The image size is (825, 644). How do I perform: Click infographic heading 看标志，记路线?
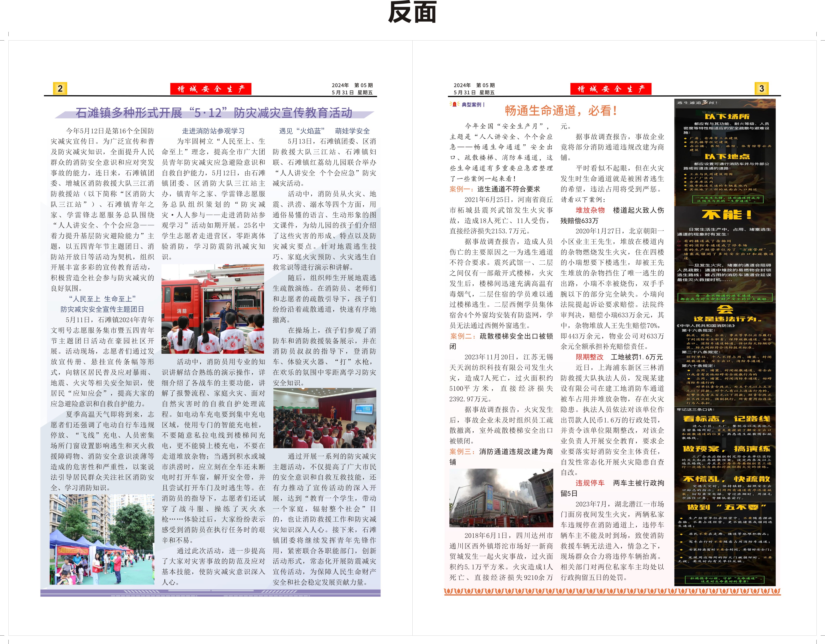click(726, 419)
